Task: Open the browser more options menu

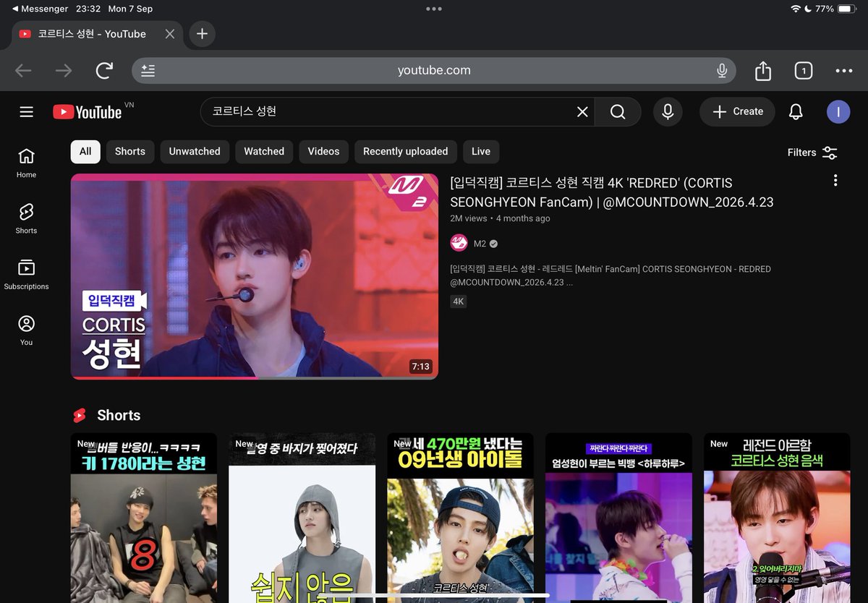Action: (x=844, y=70)
